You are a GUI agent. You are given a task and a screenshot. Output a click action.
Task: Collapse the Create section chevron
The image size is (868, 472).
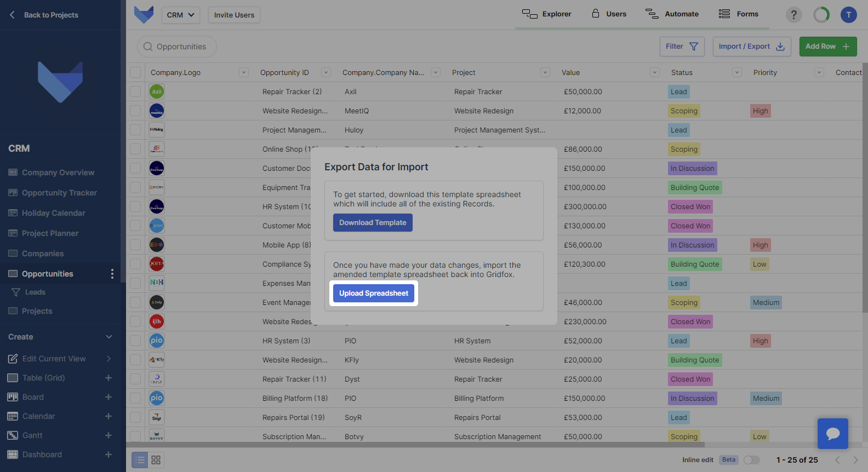[x=109, y=337]
